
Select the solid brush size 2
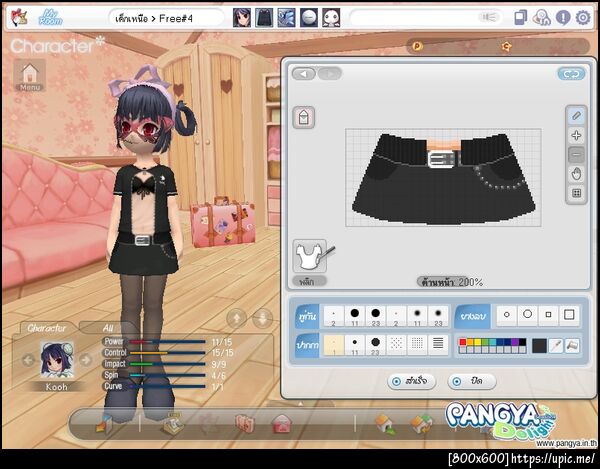click(x=334, y=316)
